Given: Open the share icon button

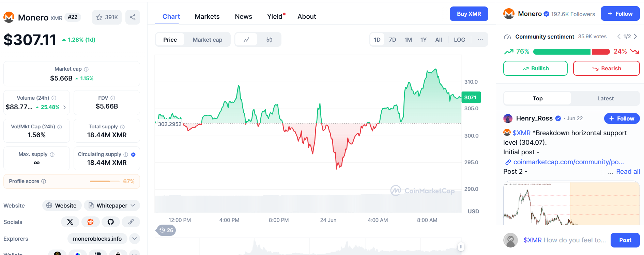Looking at the screenshot, I should [133, 17].
